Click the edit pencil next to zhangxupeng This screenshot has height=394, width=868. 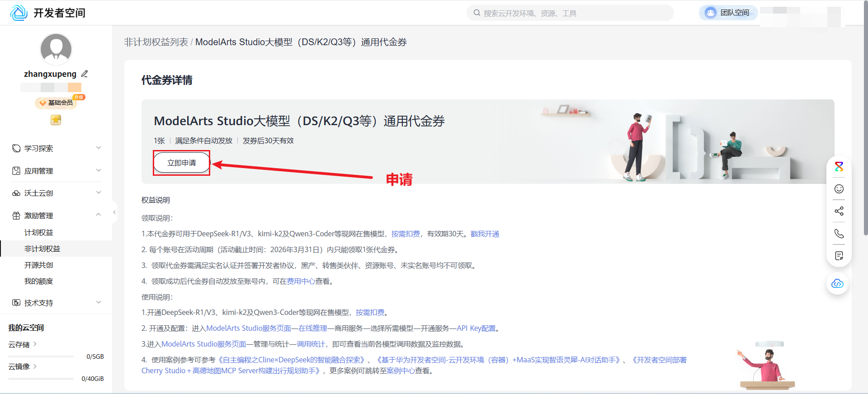[85, 74]
